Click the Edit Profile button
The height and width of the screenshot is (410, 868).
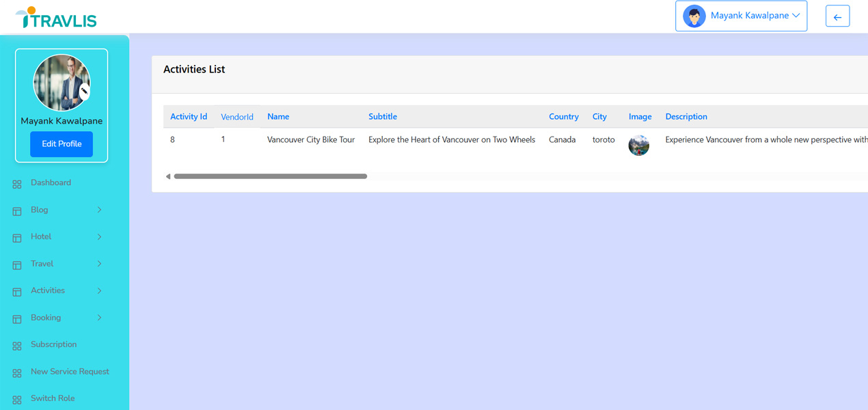pyautogui.click(x=62, y=144)
